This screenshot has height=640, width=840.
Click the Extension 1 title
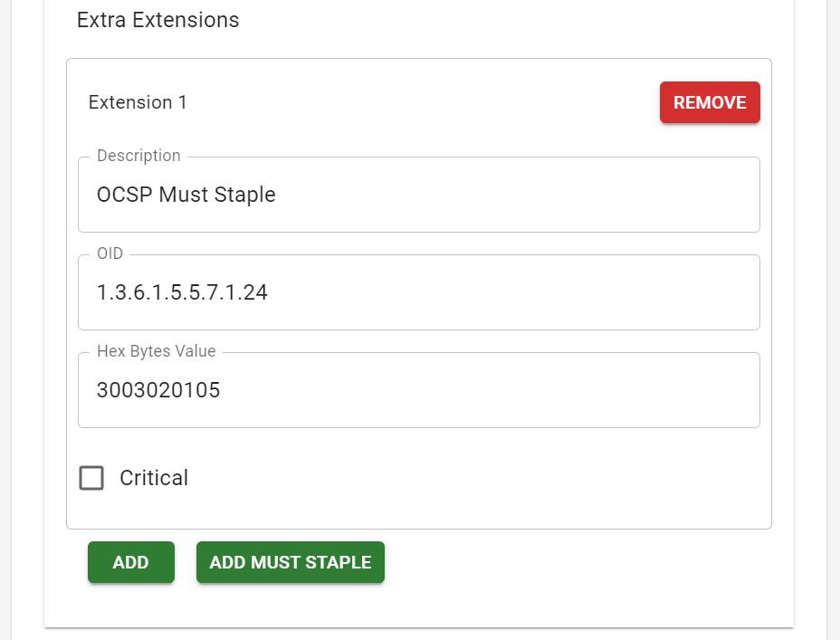tap(138, 102)
